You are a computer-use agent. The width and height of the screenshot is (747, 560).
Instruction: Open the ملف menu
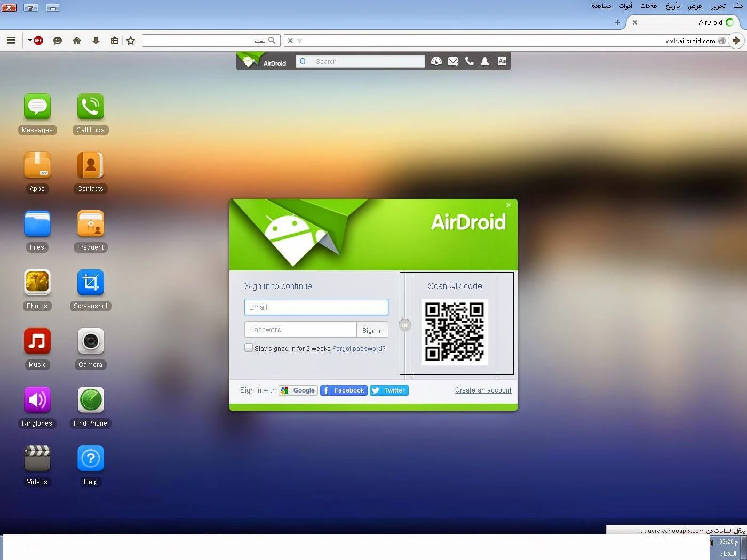click(x=738, y=6)
